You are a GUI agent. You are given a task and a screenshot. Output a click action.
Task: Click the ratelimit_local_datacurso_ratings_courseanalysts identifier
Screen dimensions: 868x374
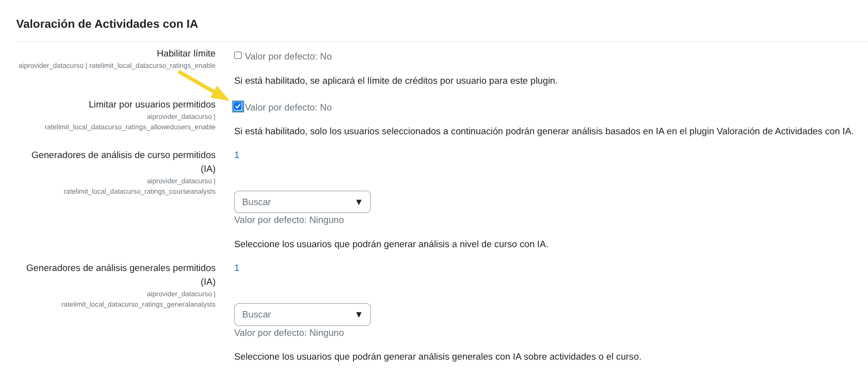click(139, 191)
